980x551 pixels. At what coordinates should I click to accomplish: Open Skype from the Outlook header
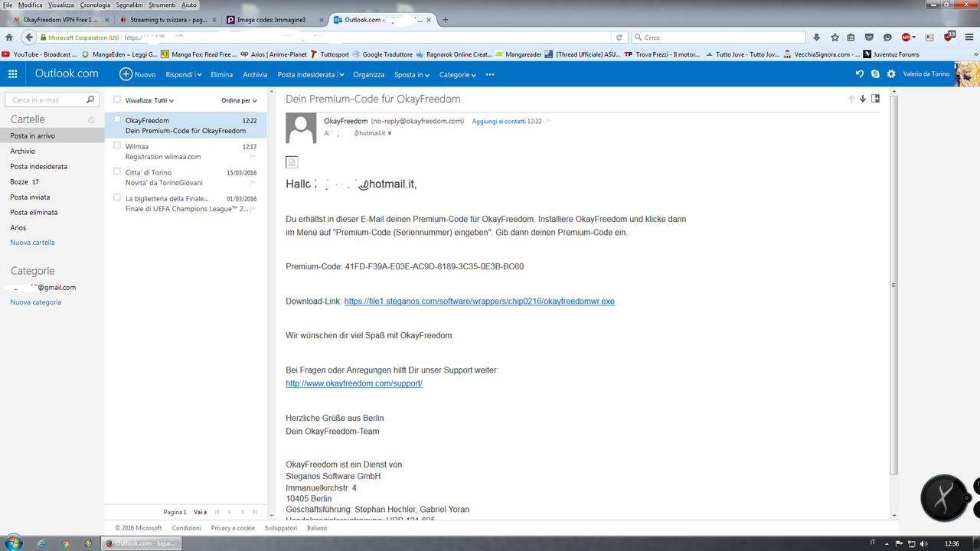pos(875,74)
